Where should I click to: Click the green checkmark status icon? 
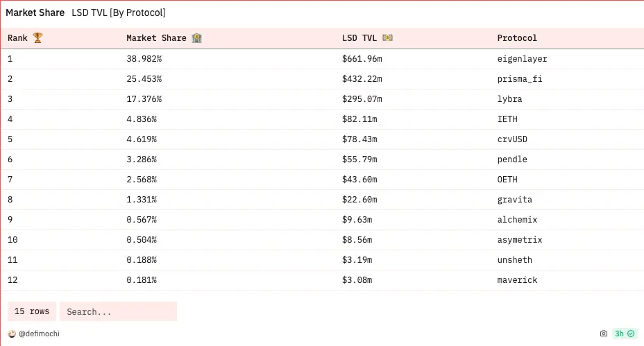pyautogui.click(x=631, y=334)
